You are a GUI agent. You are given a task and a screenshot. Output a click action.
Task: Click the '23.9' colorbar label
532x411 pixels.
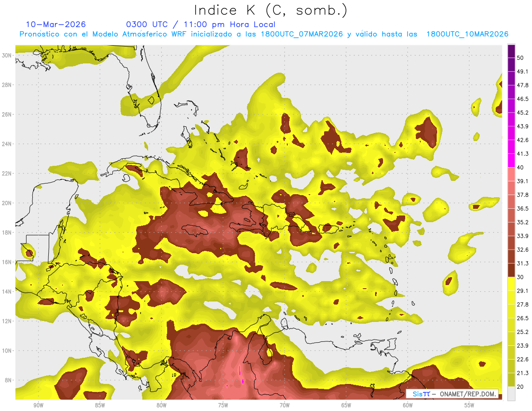pos(523,346)
